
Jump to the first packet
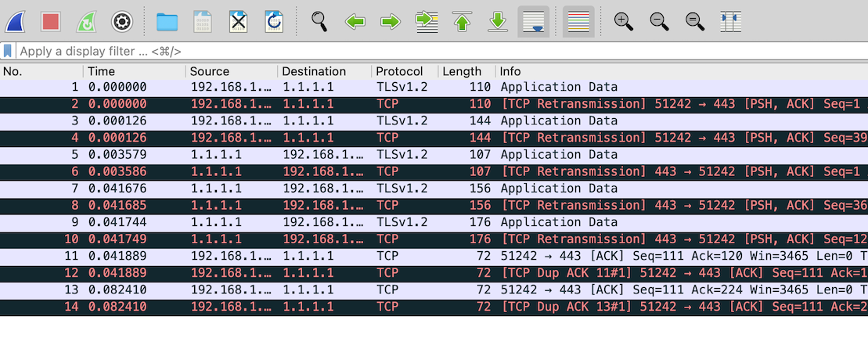pyautogui.click(x=463, y=22)
